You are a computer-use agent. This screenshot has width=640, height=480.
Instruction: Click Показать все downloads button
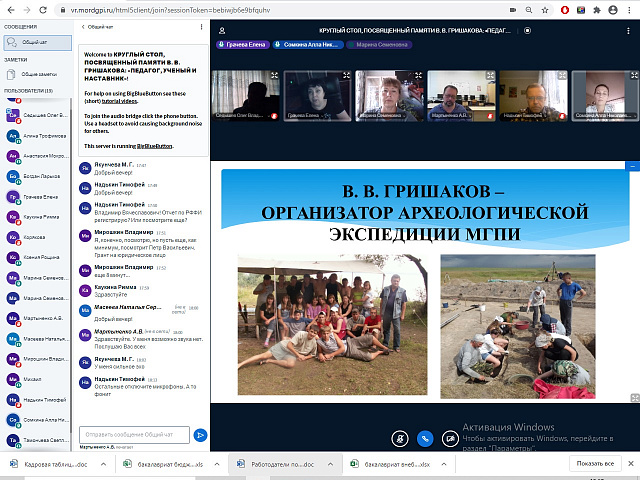[595, 464]
